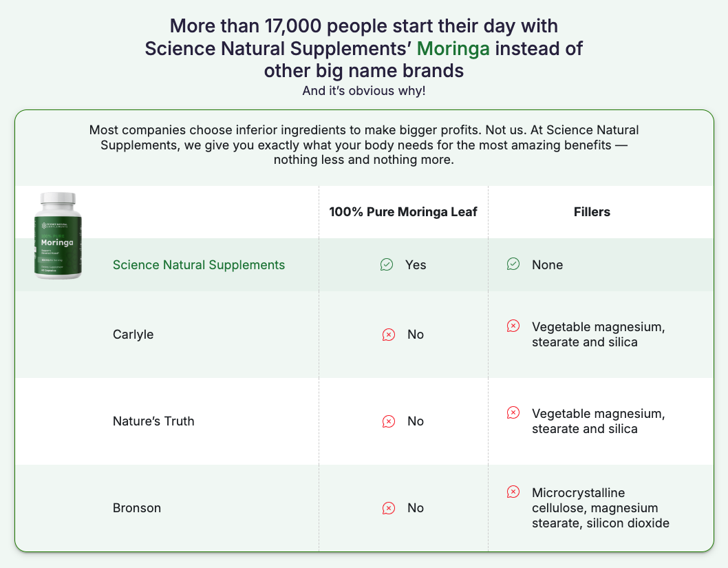Click Bronson's microcrystalline cellulose fillers text
Viewport: 728px width, 568px height.
(601, 508)
